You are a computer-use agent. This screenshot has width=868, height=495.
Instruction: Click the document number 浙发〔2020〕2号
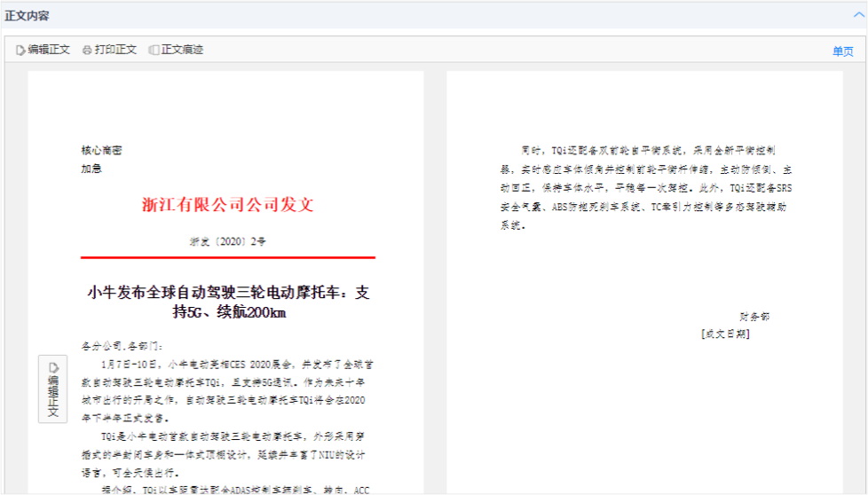tap(228, 241)
